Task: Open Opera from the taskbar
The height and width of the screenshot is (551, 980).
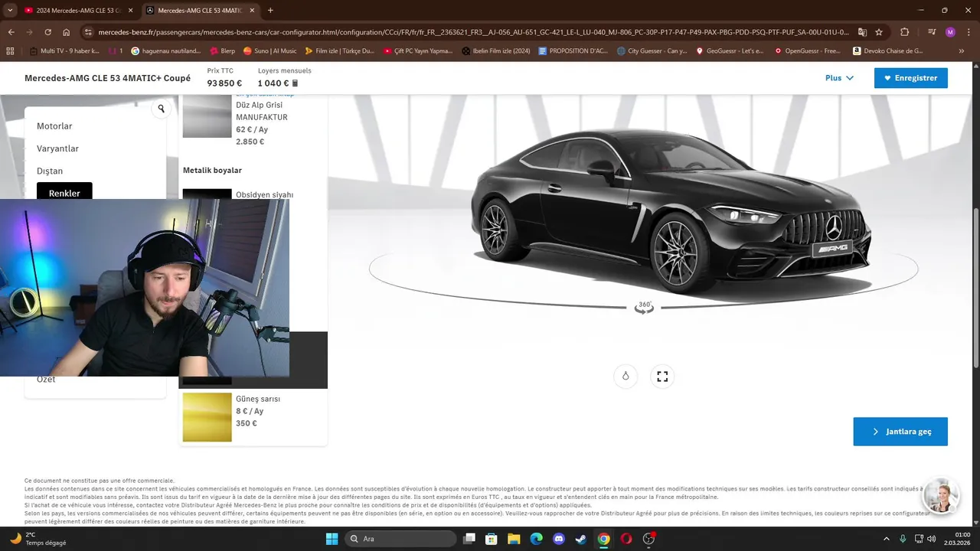Action: coord(626,539)
